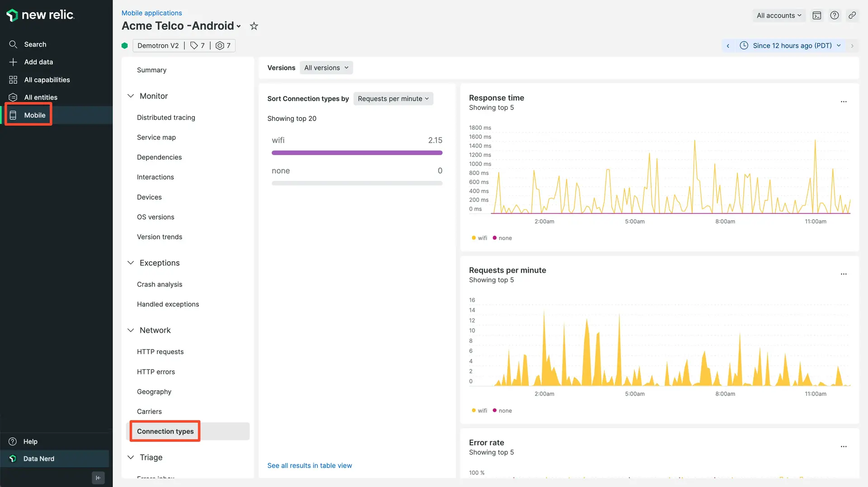The width and height of the screenshot is (868, 487).
Task: Open Response time chart options menu
Action: (x=844, y=102)
